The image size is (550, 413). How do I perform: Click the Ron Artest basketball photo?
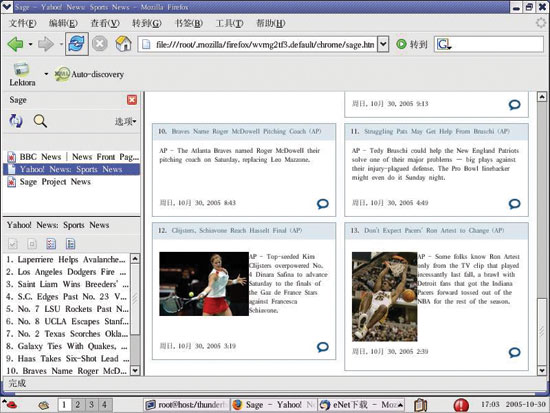point(384,297)
